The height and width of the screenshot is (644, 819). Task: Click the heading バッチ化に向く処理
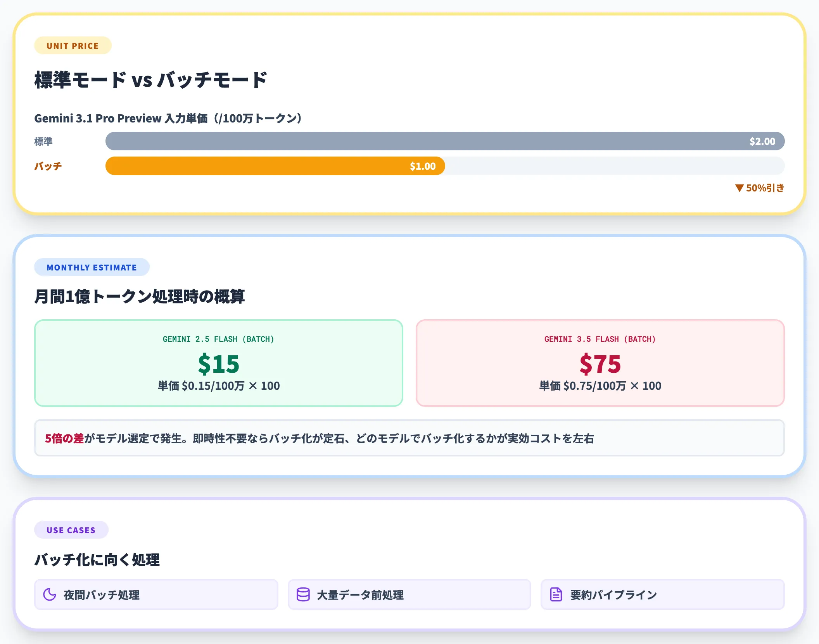click(x=97, y=560)
